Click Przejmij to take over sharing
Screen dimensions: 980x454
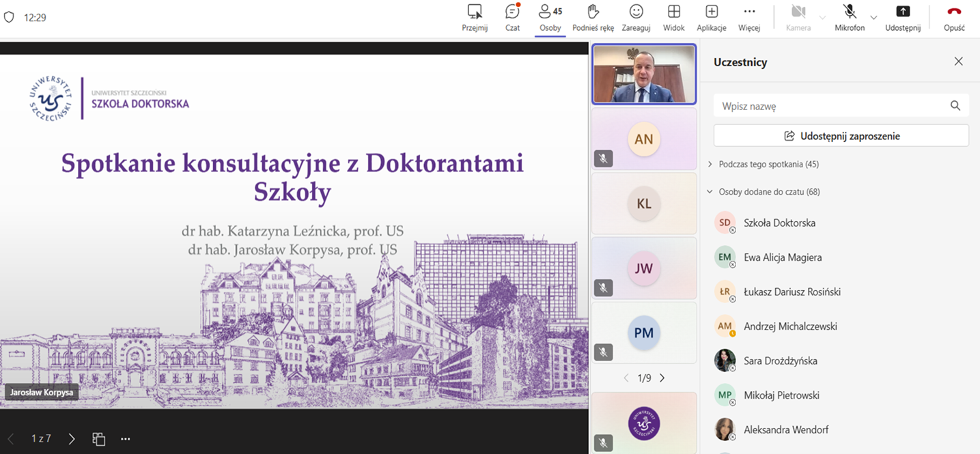tap(475, 18)
